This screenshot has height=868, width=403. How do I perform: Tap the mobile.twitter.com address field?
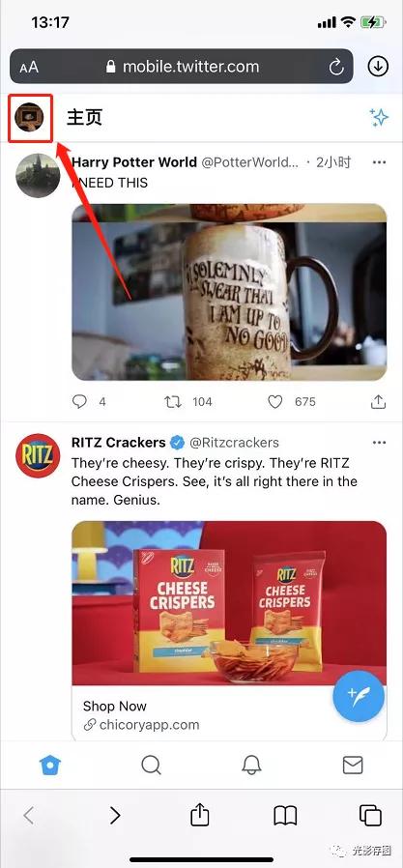(182, 67)
